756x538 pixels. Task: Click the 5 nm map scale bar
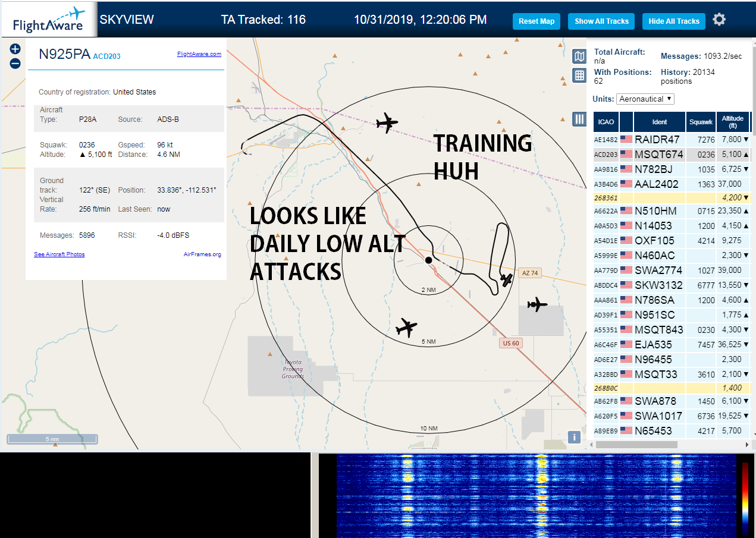(x=52, y=439)
